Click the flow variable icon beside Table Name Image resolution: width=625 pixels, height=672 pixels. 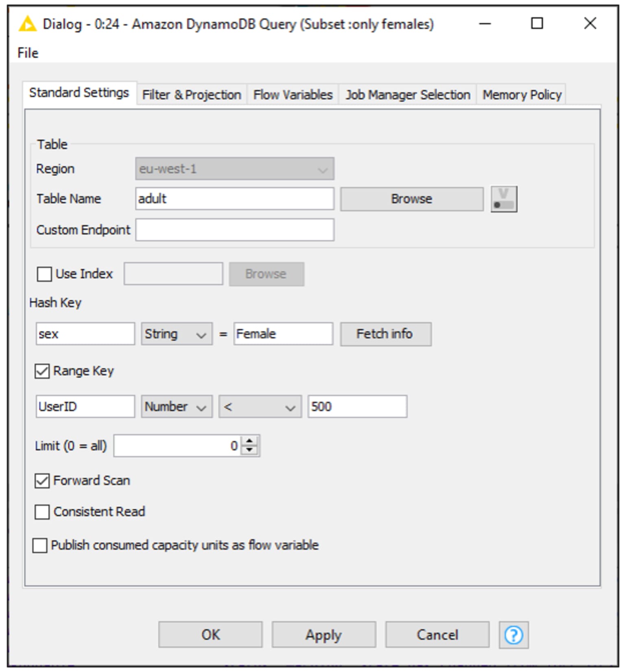504,199
